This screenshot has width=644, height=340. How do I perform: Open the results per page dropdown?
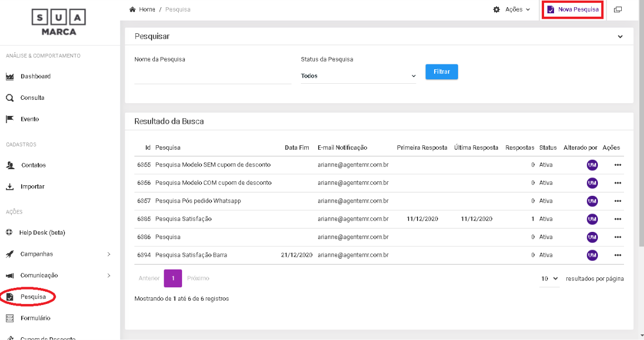pyautogui.click(x=549, y=278)
